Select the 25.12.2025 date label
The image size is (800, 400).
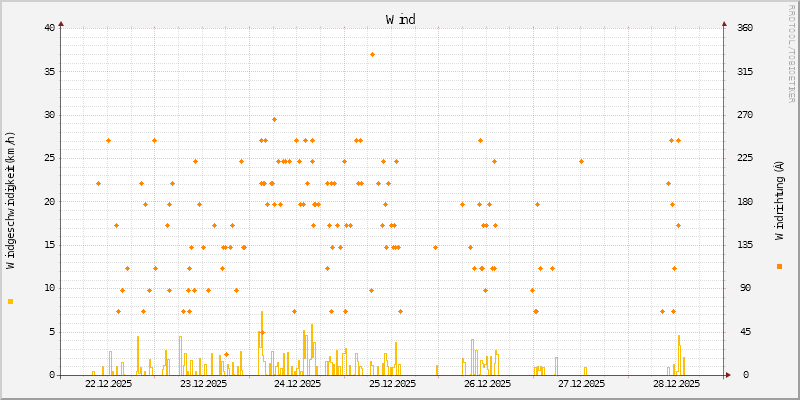coord(391,384)
